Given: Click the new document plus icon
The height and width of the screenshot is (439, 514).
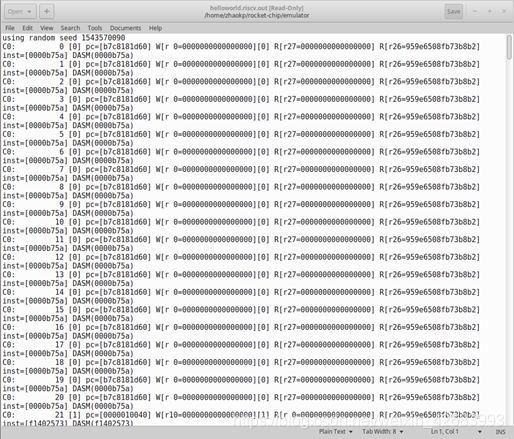Looking at the screenshot, I should tap(47, 12).
